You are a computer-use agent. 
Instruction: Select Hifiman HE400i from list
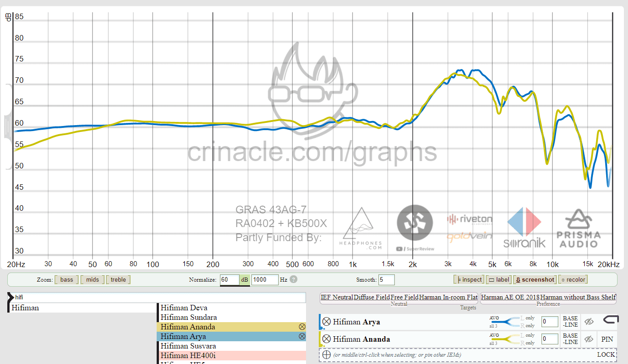(x=232, y=355)
